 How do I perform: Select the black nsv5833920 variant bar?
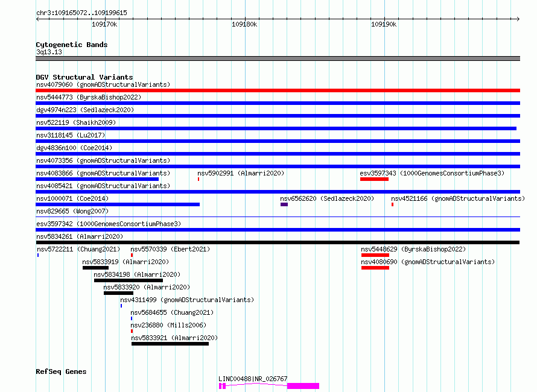[x=118, y=293]
